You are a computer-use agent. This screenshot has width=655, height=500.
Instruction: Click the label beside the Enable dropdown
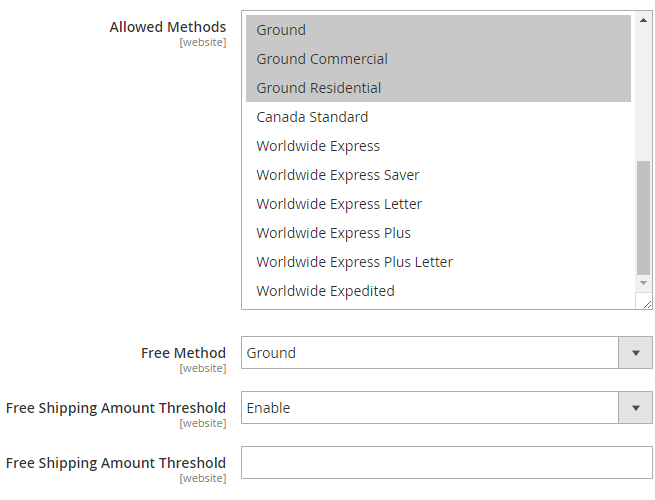(116, 408)
